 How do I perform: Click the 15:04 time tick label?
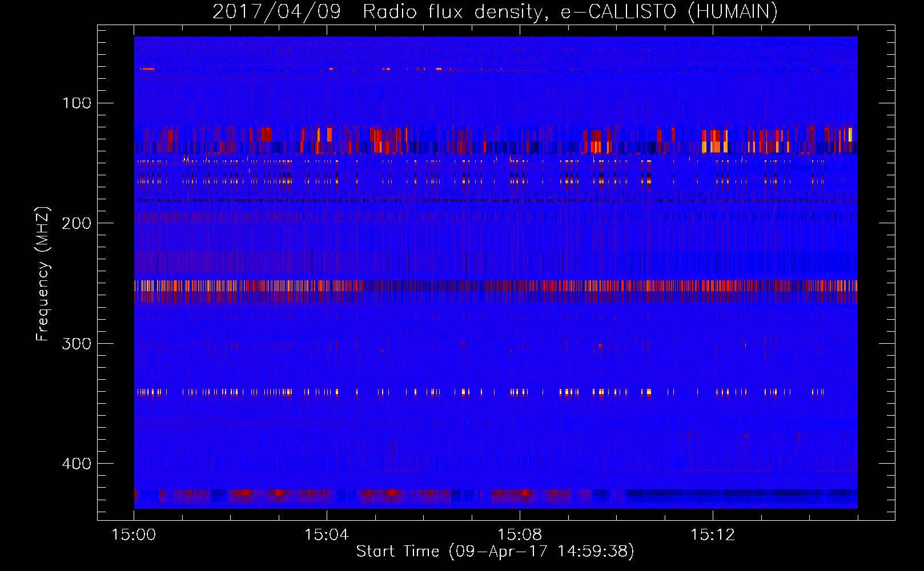327,535
